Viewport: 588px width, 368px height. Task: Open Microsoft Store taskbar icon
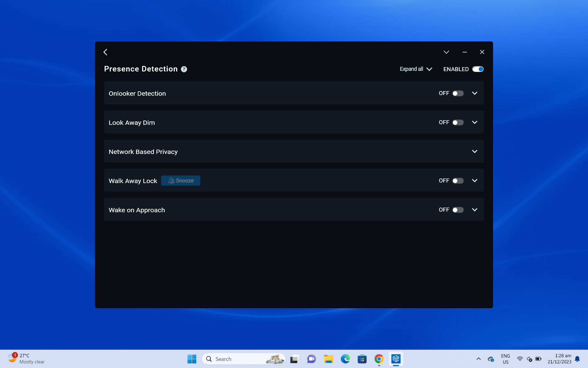(x=362, y=359)
